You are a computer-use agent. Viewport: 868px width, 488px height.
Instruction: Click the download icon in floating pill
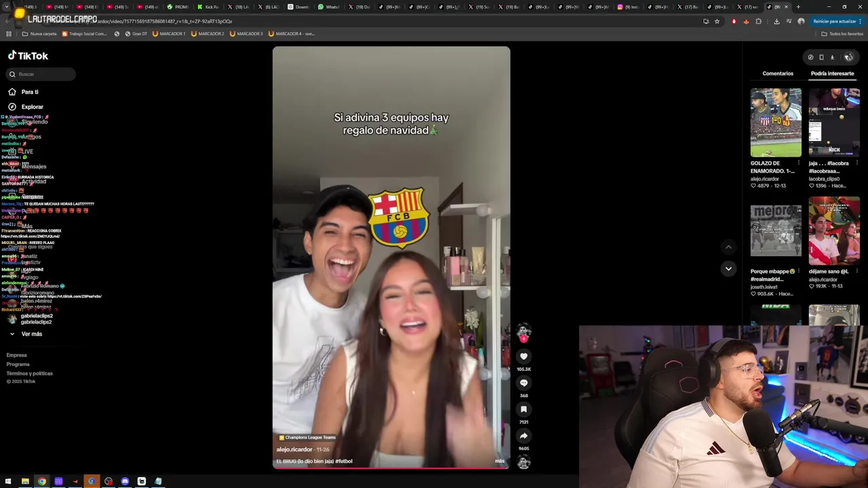[832, 57]
